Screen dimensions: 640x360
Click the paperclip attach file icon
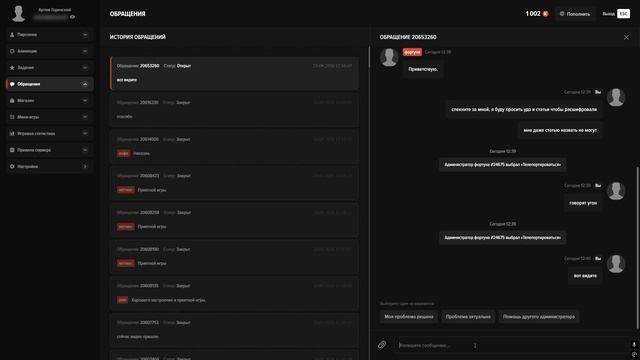(382, 345)
